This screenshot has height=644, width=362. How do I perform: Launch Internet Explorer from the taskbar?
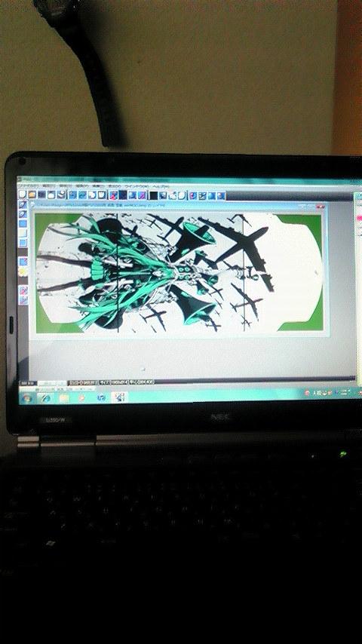pyautogui.click(x=45, y=398)
